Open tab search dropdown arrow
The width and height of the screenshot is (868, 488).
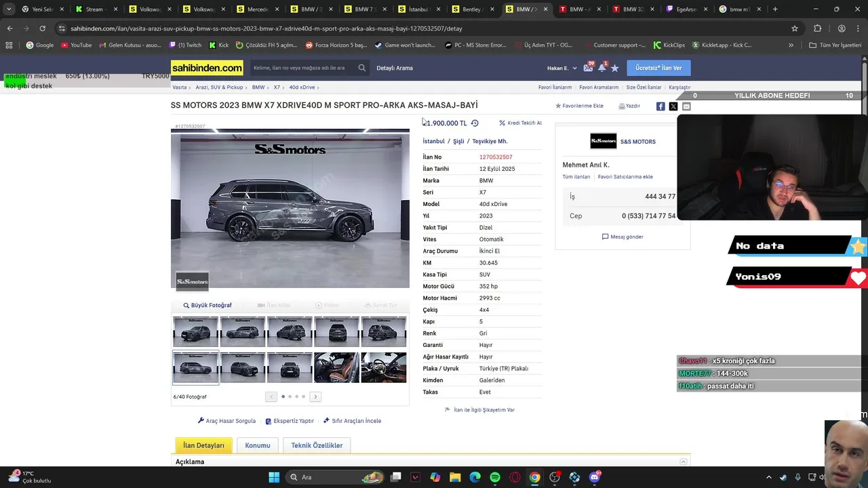click(x=9, y=9)
